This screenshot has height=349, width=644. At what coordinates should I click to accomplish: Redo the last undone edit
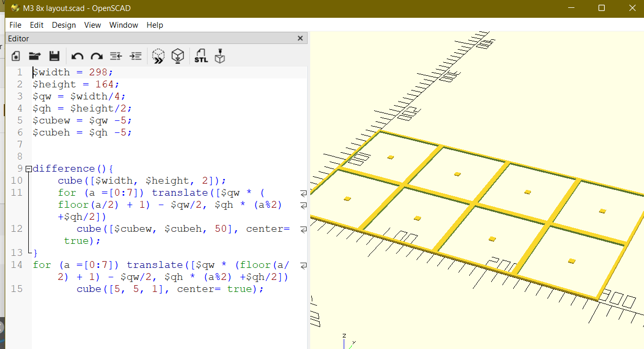point(97,56)
